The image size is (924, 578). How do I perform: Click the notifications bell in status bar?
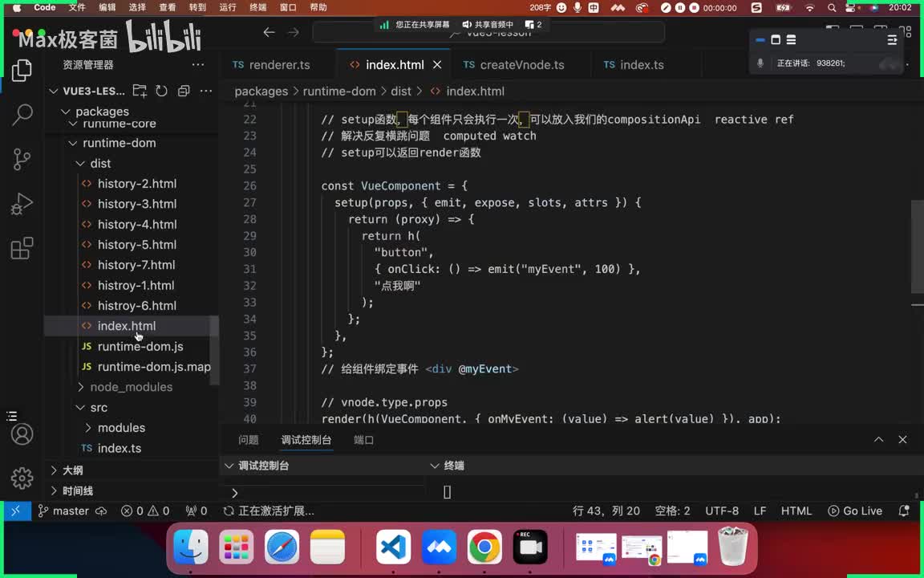(903, 511)
